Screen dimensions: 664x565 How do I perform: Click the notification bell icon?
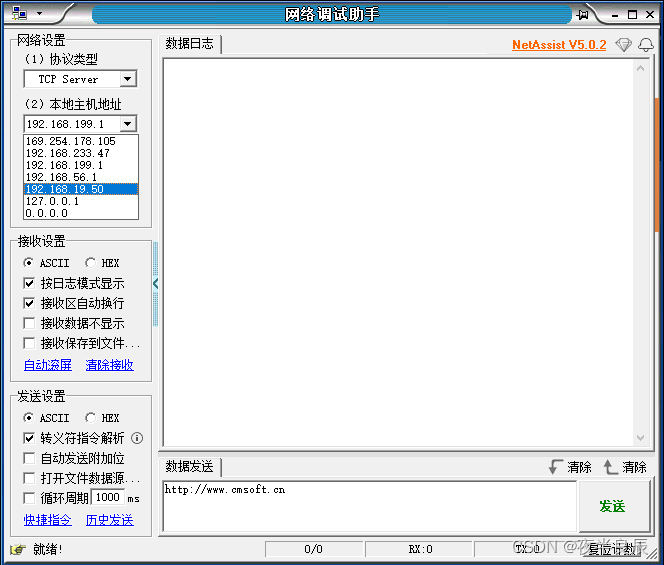646,44
